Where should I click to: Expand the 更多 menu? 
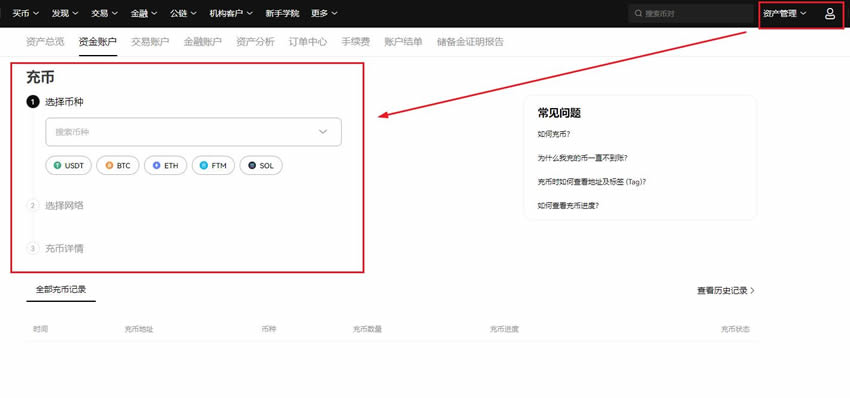pos(325,14)
